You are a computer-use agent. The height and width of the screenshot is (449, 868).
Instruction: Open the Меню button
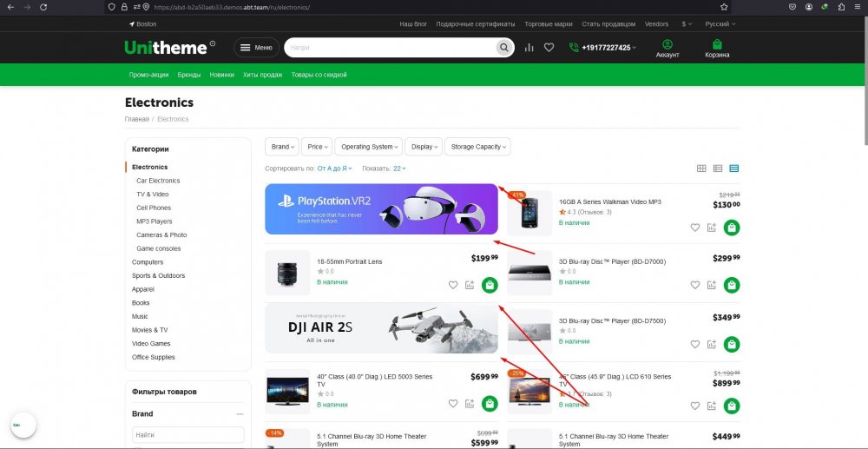click(256, 48)
